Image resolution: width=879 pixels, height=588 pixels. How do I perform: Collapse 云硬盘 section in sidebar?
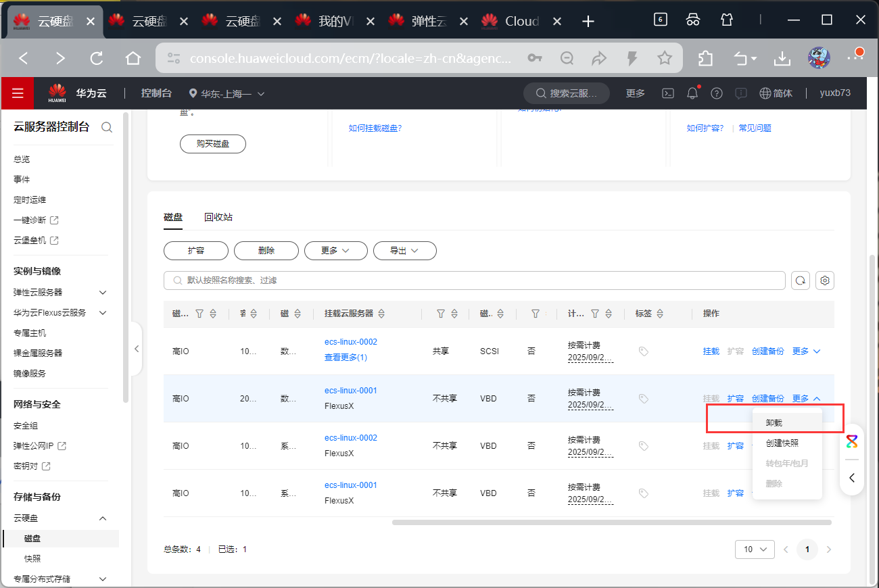tap(103, 518)
